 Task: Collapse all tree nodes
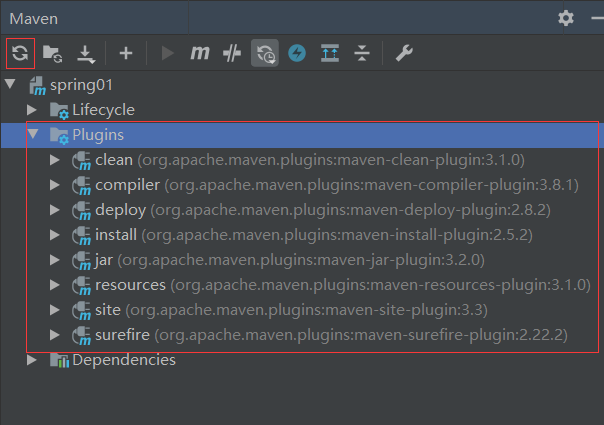click(x=362, y=53)
